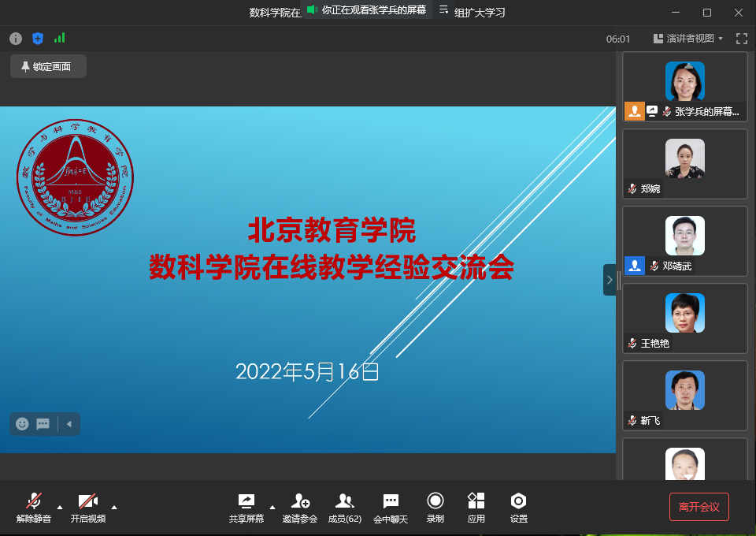Click green speaker icon in sharing banner

312,9
